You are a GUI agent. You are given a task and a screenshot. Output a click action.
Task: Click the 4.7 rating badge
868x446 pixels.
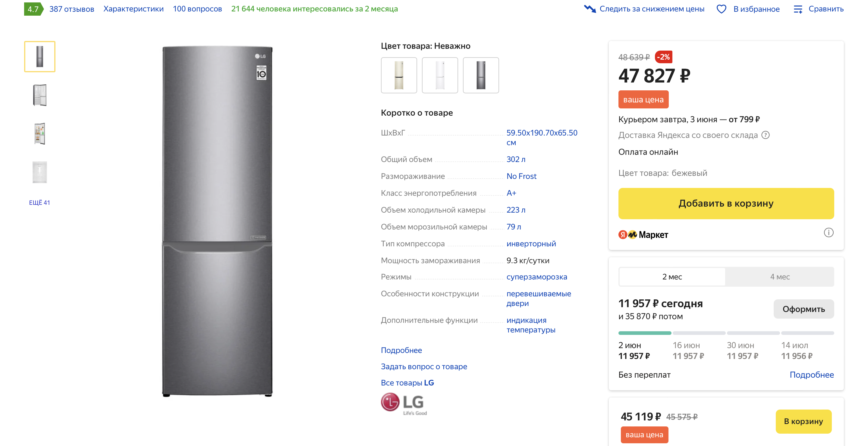pyautogui.click(x=33, y=9)
